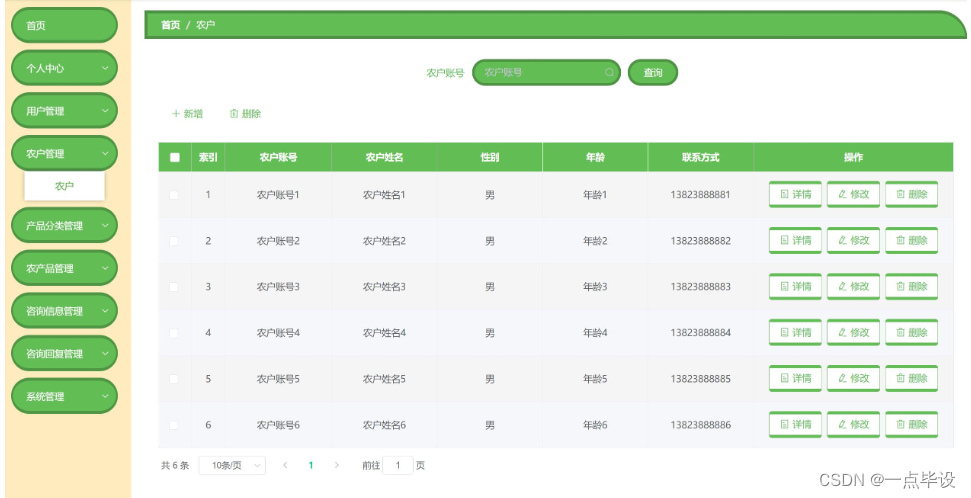
Task: Click the 年龄5 cell
Action: point(595,378)
